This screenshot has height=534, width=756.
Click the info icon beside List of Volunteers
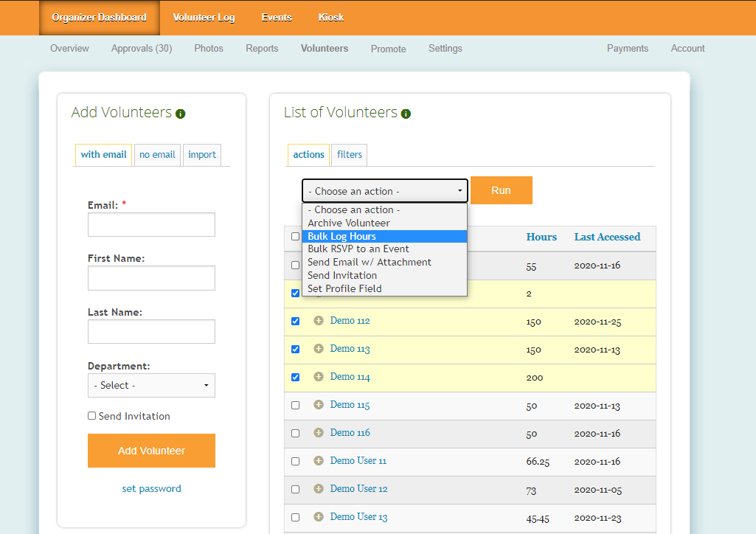406,114
